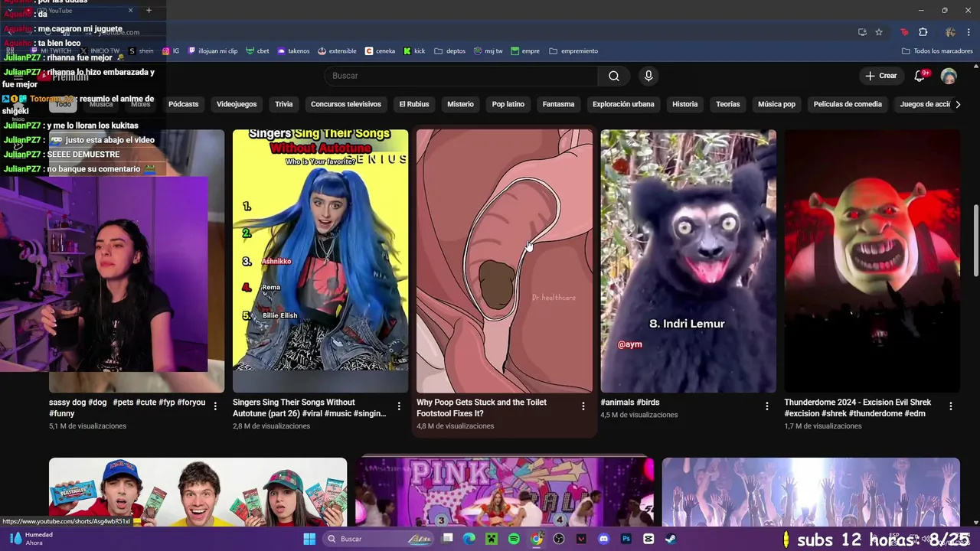The image size is (980, 551).
Task: Bookmark this page with the star icon
Action: tap(879, 32)
